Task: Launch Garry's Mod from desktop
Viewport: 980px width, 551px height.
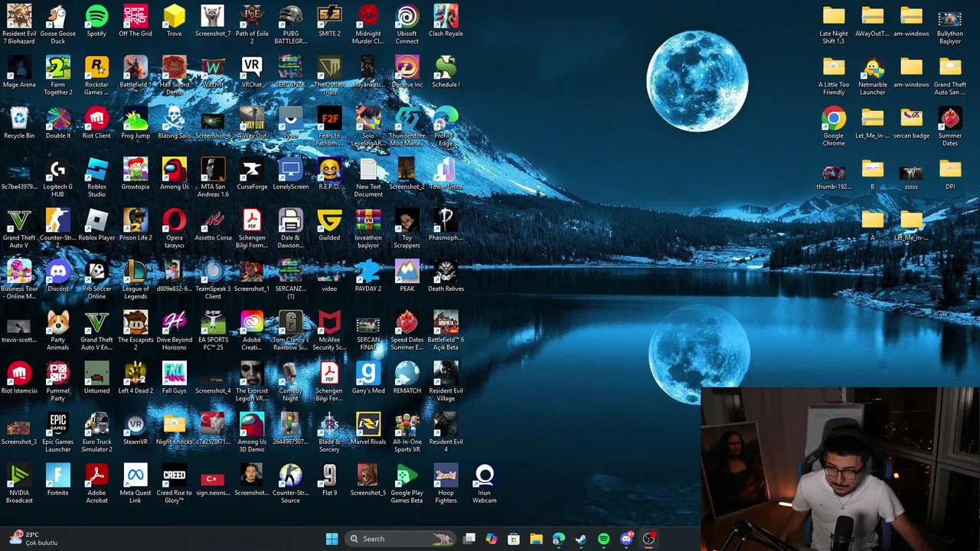Action: [x=368, y=379]
